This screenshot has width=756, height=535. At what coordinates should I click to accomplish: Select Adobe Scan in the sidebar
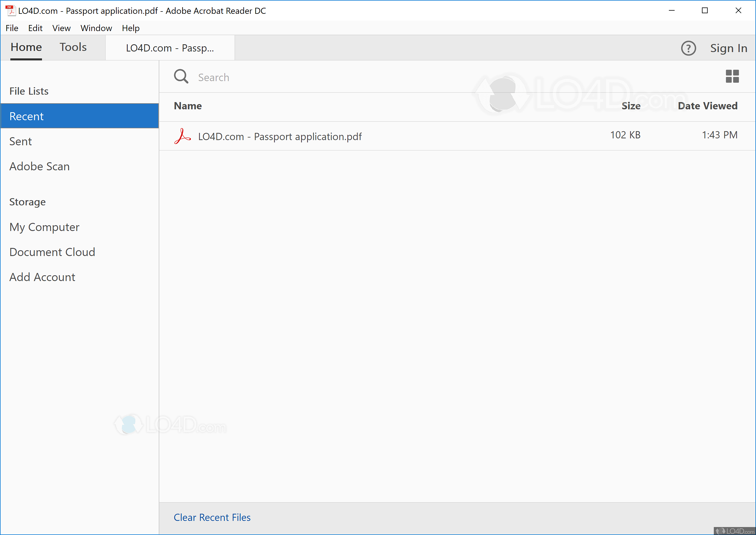click(x=39, y=166)
